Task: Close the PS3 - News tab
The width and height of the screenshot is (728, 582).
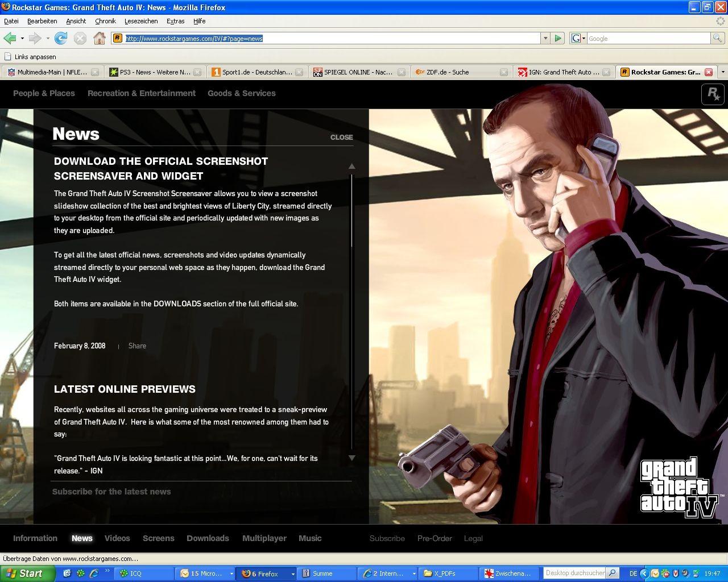Action: click(x=197, y=72)
